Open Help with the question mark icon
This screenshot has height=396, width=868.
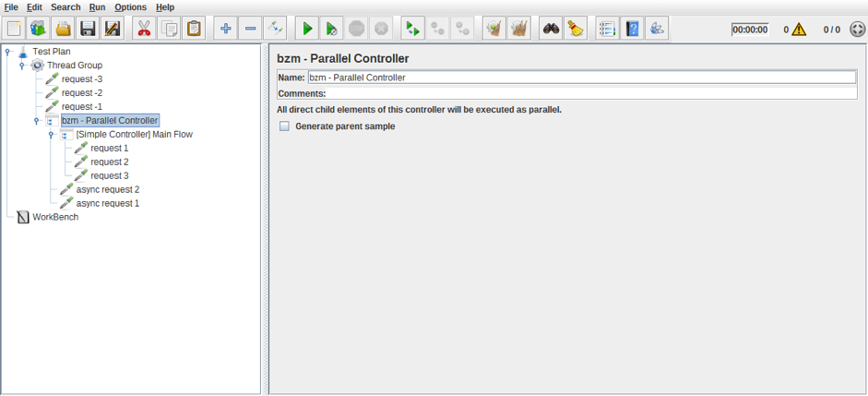click(632, 29)
